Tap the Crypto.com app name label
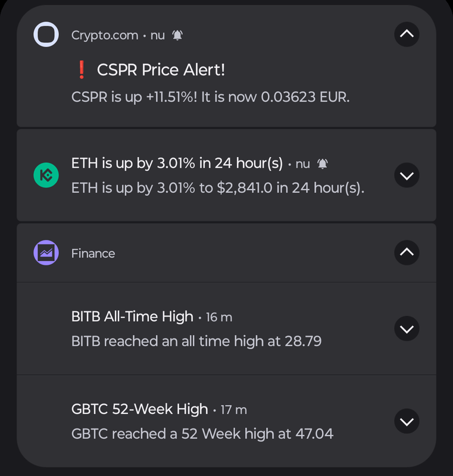The width and height of the screenshot is (453, 476). click(x=105, y=35)
